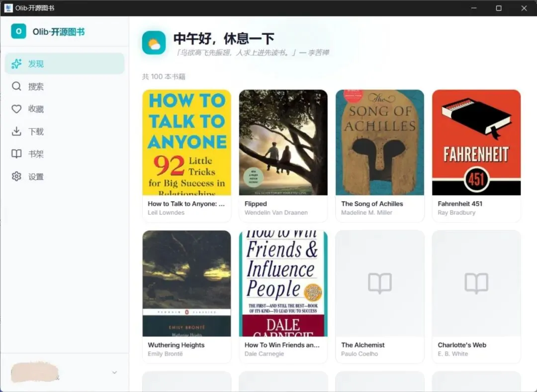Screen dimensions: 537x392
Task: Click author name "Paulo Coelho"
Action: point(359,354)
